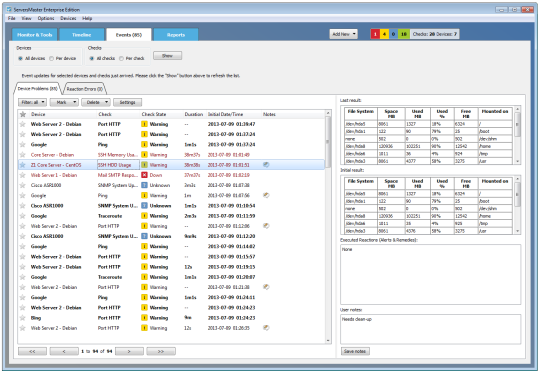540x374 pixels.
Task: Click the Executed Reactions text box
Action: [430, 274]
